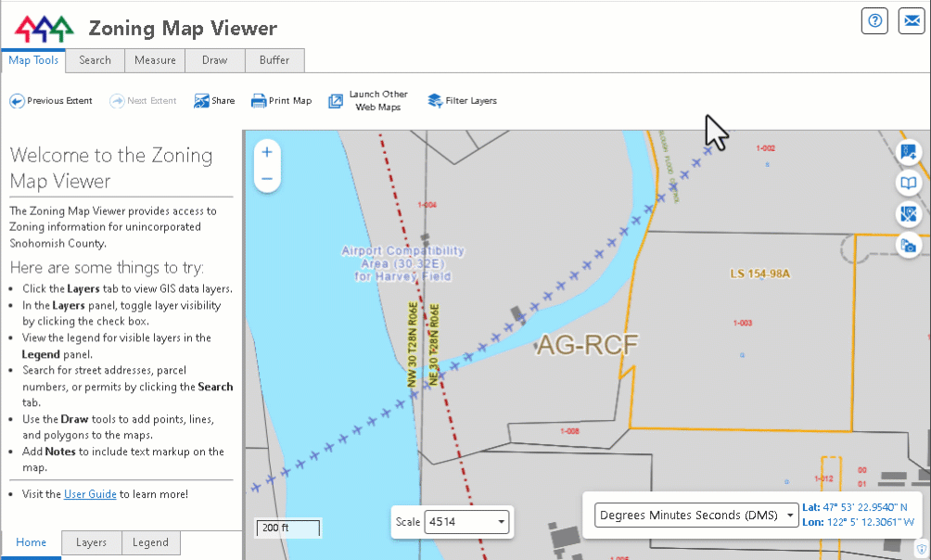The width and height of the screenshot is (931, 560).
Task: Click the map-with-plus icon on map
Action: point(909,152)
